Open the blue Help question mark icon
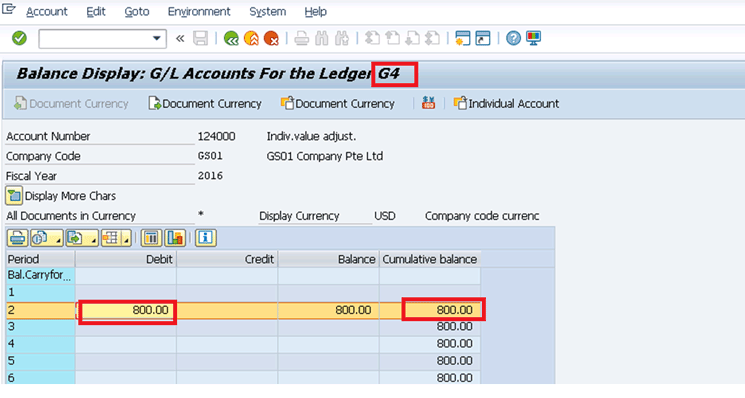This screenshot has height=398, width=745. point(513,38)
